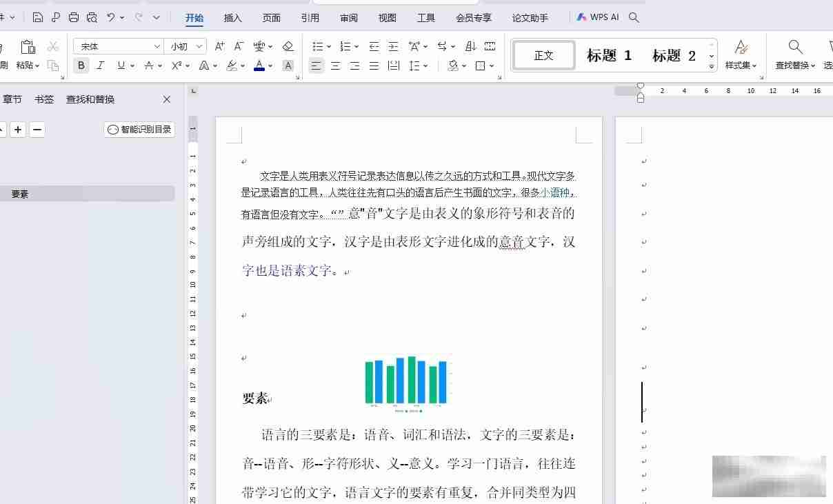
Task: Switch to the 插入 ribbon tab
Action: (233, 18)
